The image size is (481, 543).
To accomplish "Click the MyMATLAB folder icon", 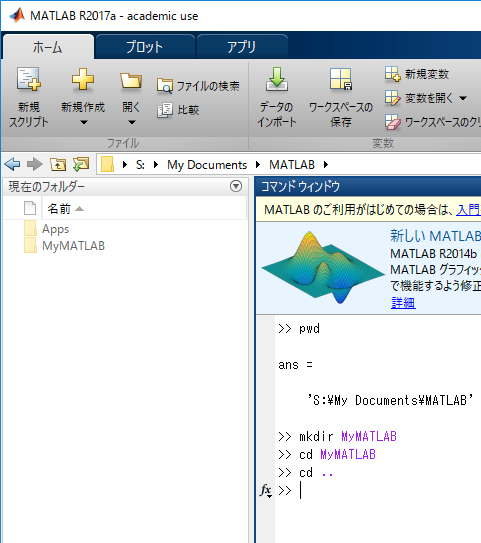I will 30,245.
